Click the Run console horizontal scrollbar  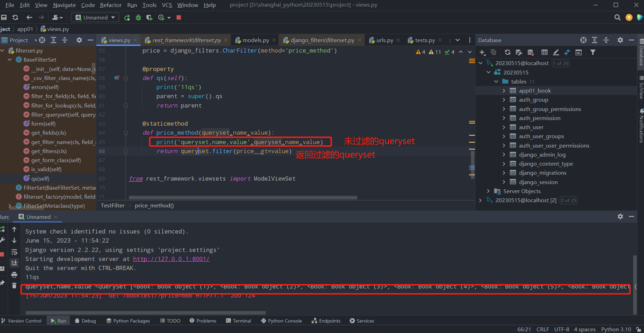(145, 313)
